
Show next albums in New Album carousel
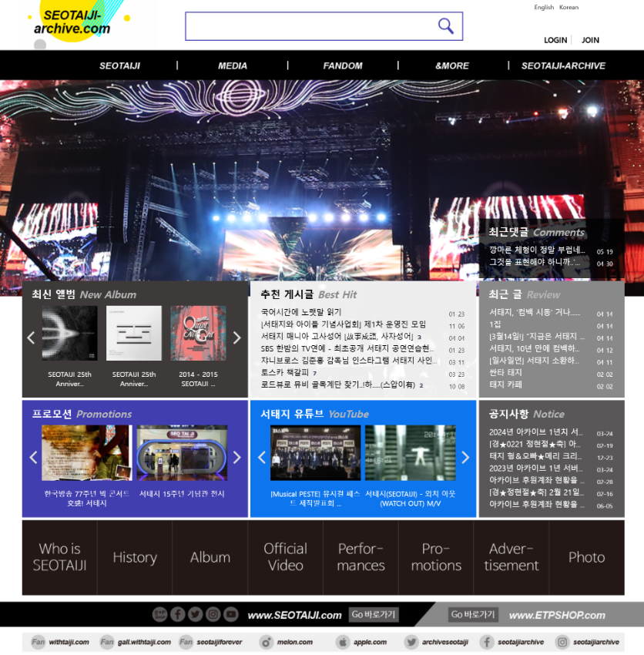(236, 338)
